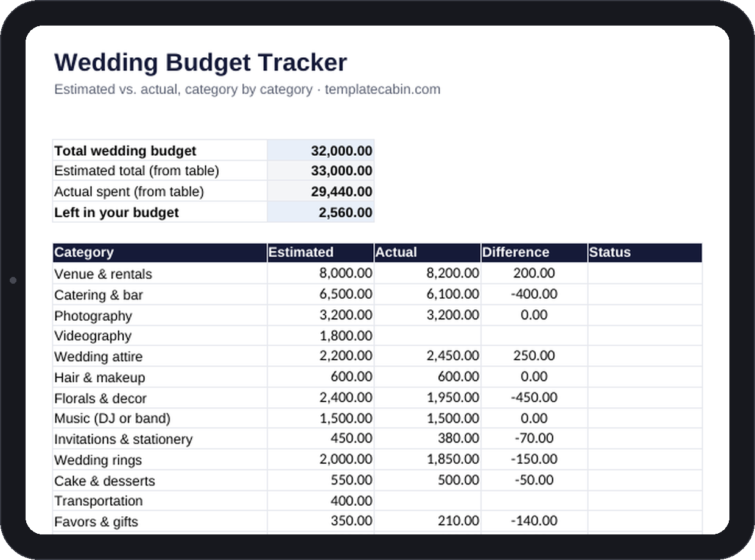Select the Category column header
755x560 pixels.
(160, 253)
